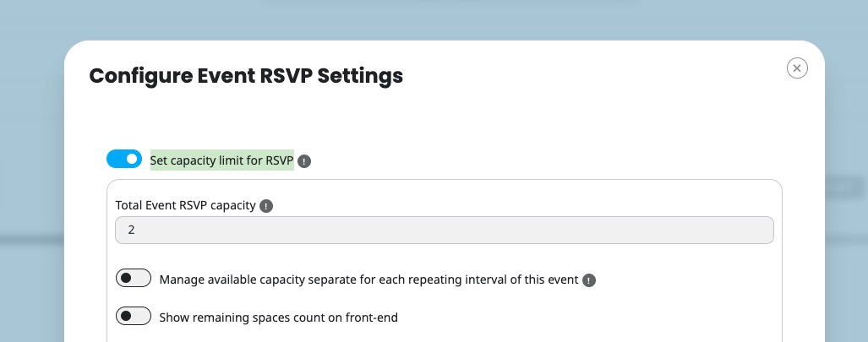This screenshot has height=342, width=868.
Task: Click the Total Event RSVP capacity input field
Action: 444,231
